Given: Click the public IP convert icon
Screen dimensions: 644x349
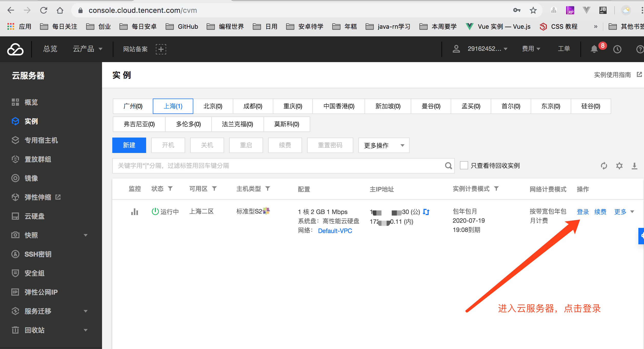Looking at the screenshot, I should [x=426, y=212].
